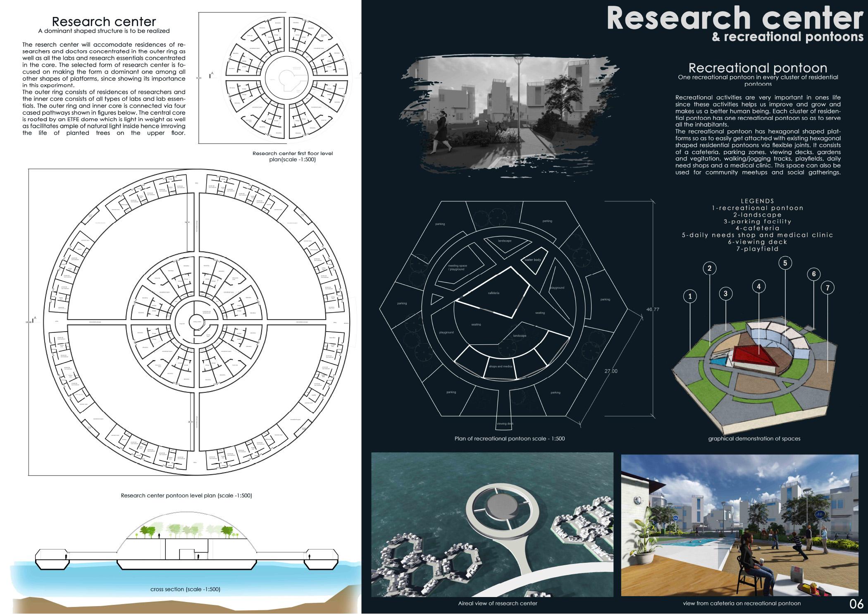Screen dimensions: 868x614
Task: Click the numbered circle marker 4
Action: pos(758,286)
